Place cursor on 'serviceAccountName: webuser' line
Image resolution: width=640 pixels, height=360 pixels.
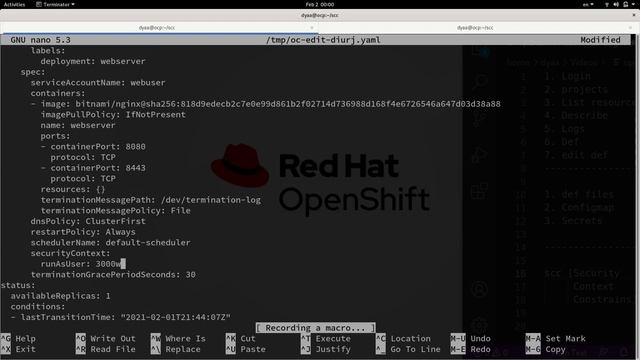(98, 82)
